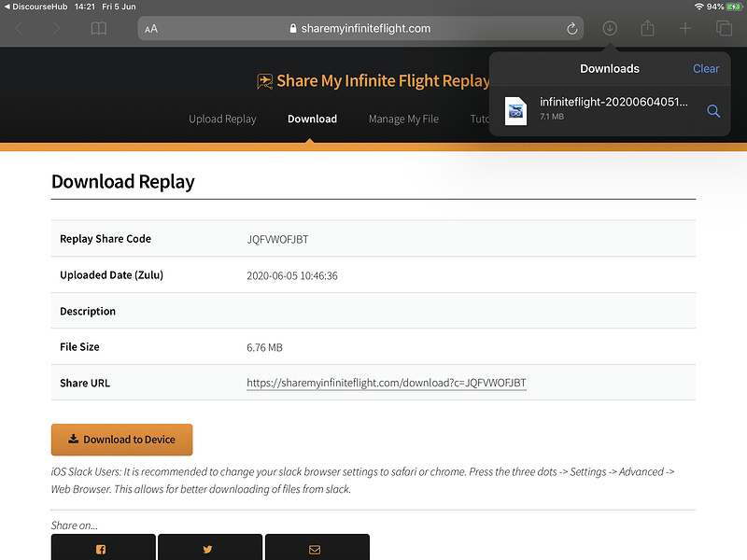This screenshot has width=747, height=560.
Task: Click the Share My Infinite Flight Replay logo
Action: 373,81
